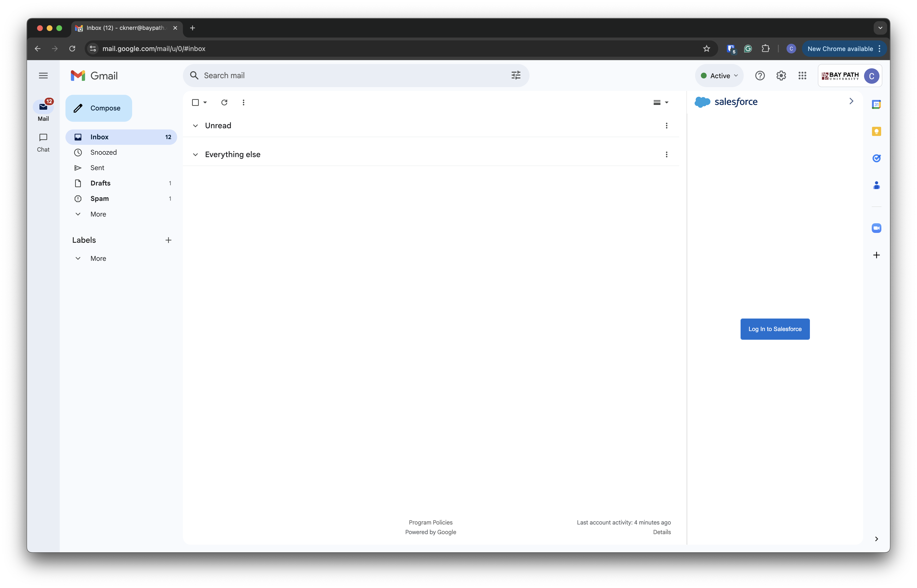Collapse the Everything else section
The height and width of the screenshot is (588, 917).
pos(195,155)
